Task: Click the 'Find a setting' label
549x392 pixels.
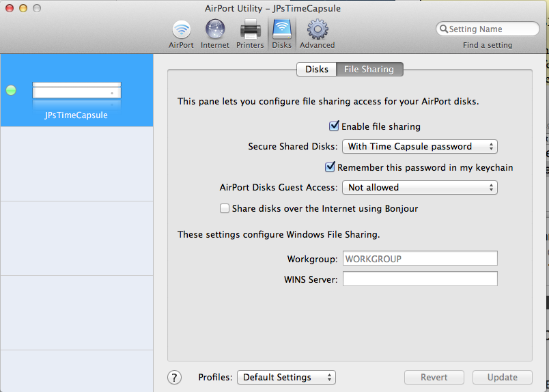Action: 488,45
